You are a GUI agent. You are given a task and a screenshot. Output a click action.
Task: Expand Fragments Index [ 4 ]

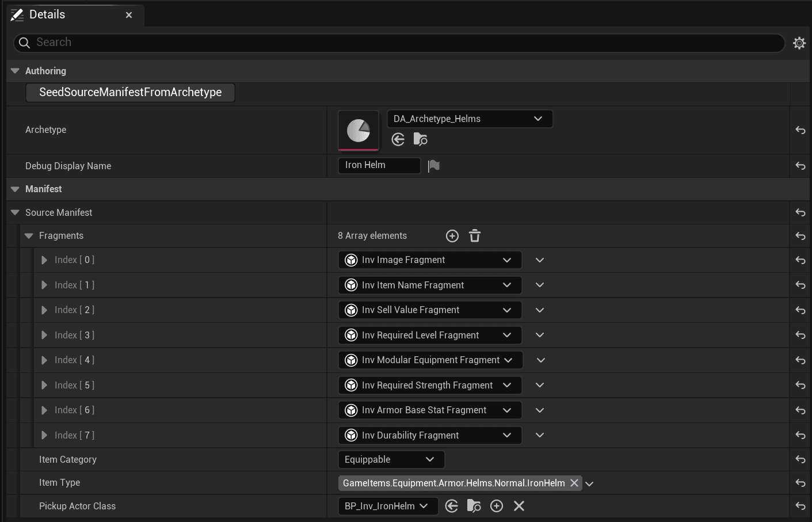click(44, 360)
